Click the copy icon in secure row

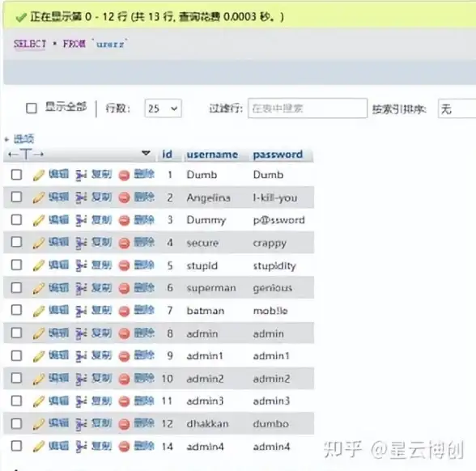[x=81, y=243]
